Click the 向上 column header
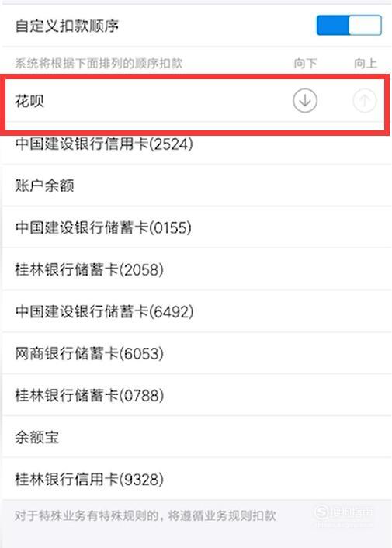The width and height of the screenshot is (392, 548). (365, 63)
